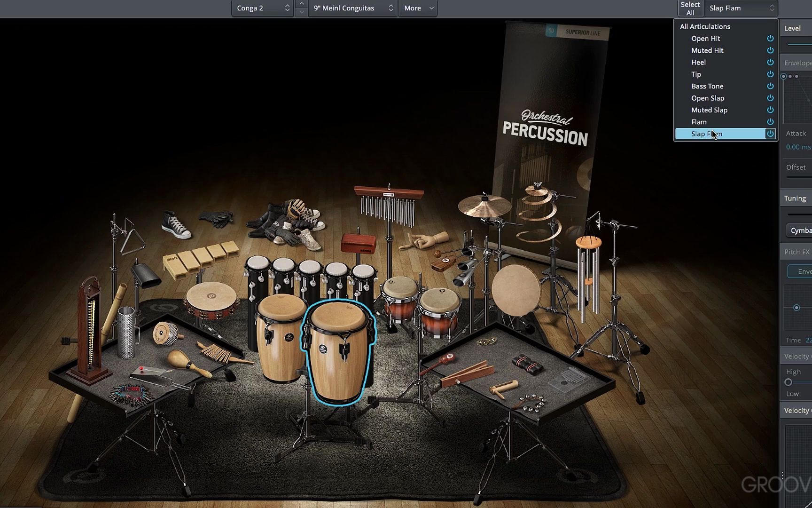Click the up stepper arrow beside Conga 2
812x508 pixels.
click(301, 5)
